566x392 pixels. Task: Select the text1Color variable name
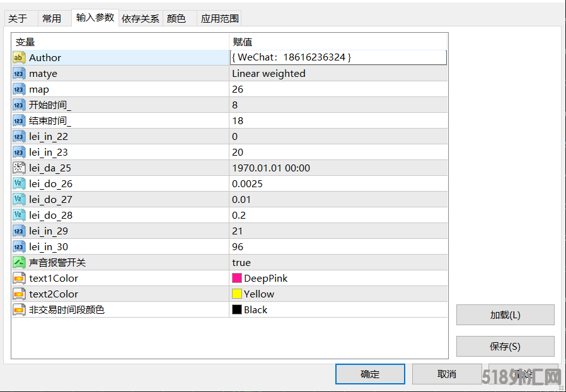[x=54, y=279]
